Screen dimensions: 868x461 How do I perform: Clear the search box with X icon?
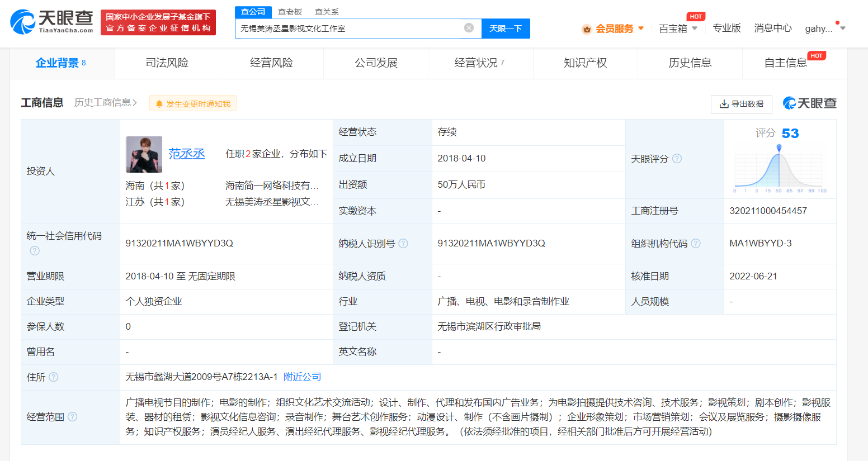[x=469, y=28]
